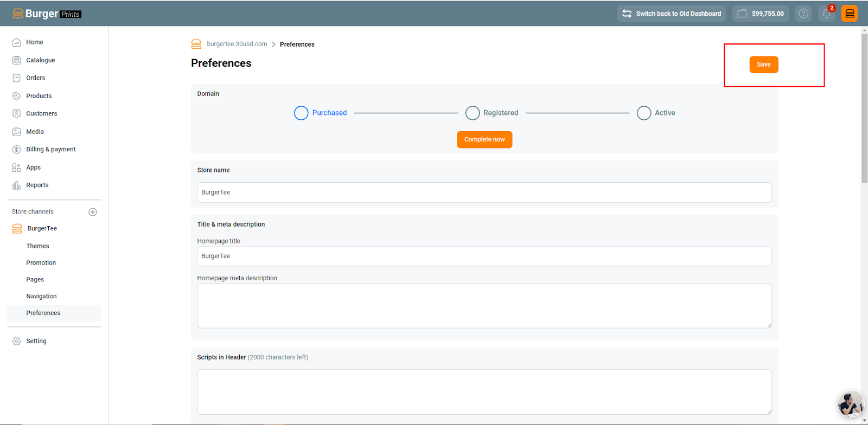Click the BurgerTee burger channel icon
The height and width of the screenshot is (425, 868).
point(17,229)
